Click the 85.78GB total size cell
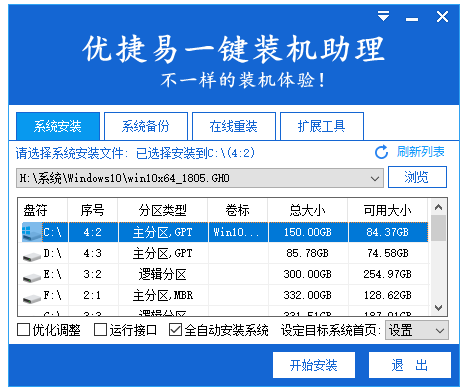The height and width of the screenshot is (388, 466). point(308,253)
